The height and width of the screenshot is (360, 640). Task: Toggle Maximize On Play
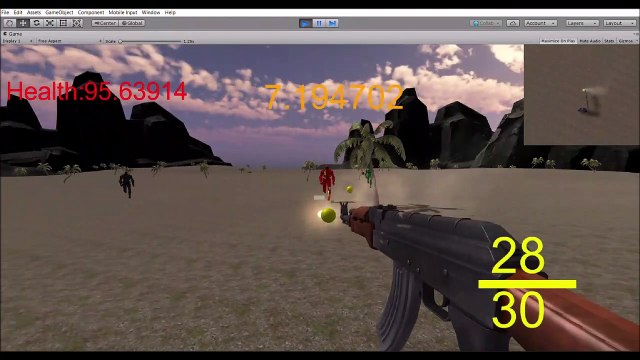[x=558, y=41]
